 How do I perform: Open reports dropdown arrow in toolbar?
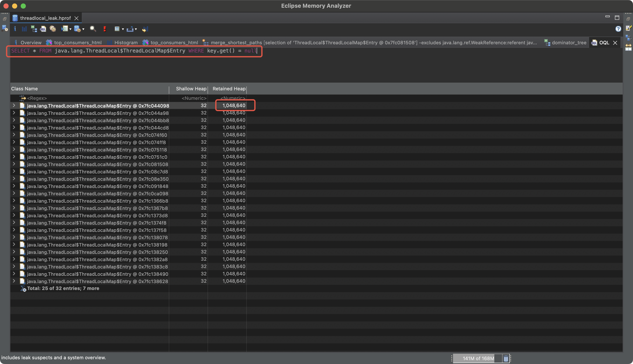tap(70, 29)
